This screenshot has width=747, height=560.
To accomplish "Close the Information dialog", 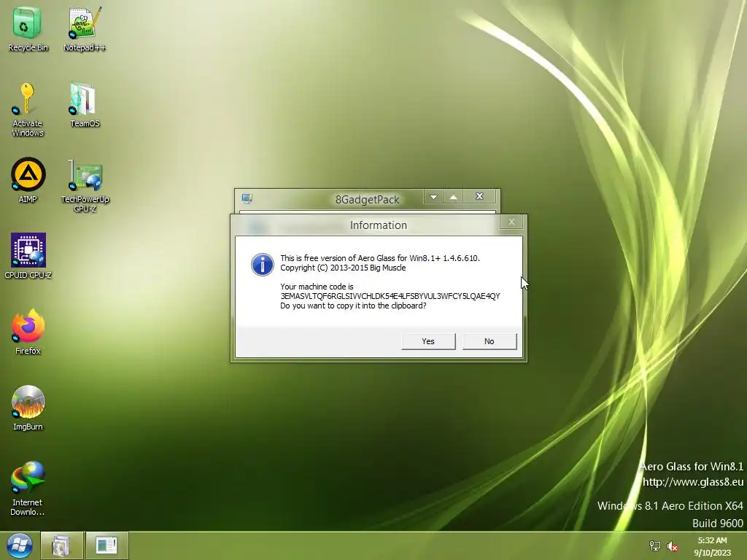I will click(x=511, y=222).
